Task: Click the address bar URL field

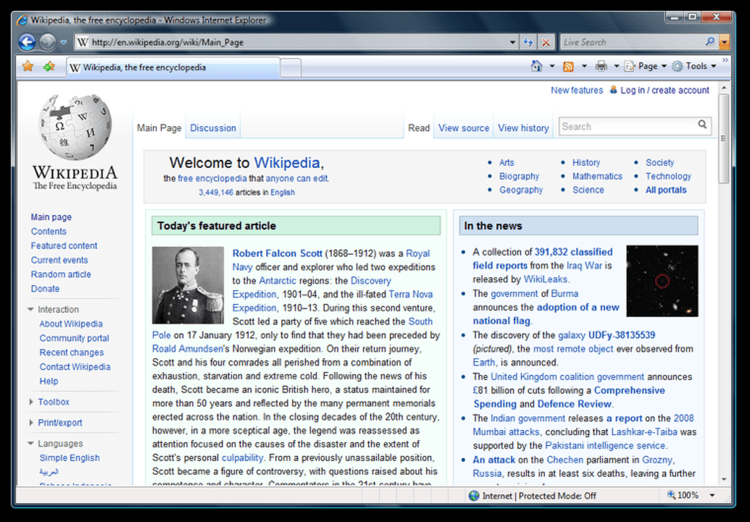Action: coord(297,42)
